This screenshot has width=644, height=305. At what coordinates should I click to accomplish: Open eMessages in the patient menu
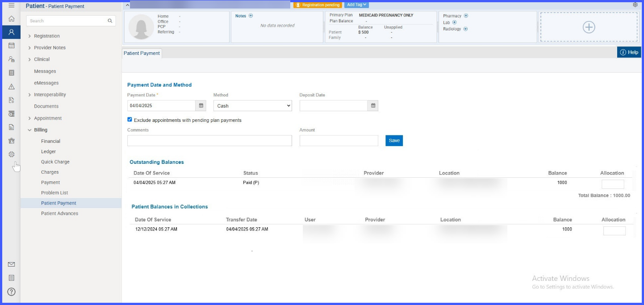pyautogui.click(x=46, y=83)
